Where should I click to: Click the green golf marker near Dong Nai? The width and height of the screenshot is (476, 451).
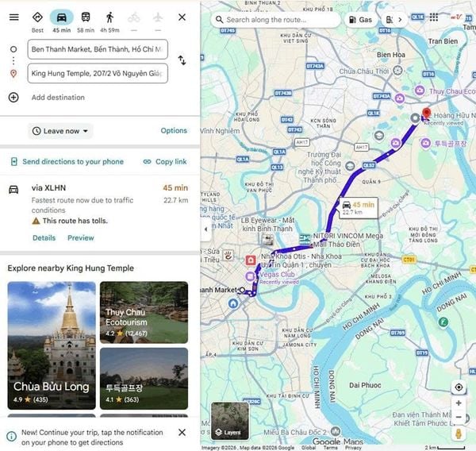(443, 322)
